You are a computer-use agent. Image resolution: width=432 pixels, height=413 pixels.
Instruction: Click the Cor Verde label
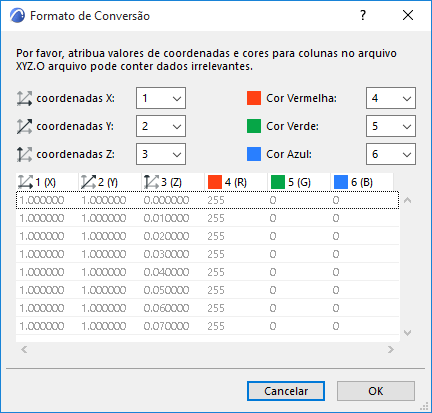click(x=292, y=126)
